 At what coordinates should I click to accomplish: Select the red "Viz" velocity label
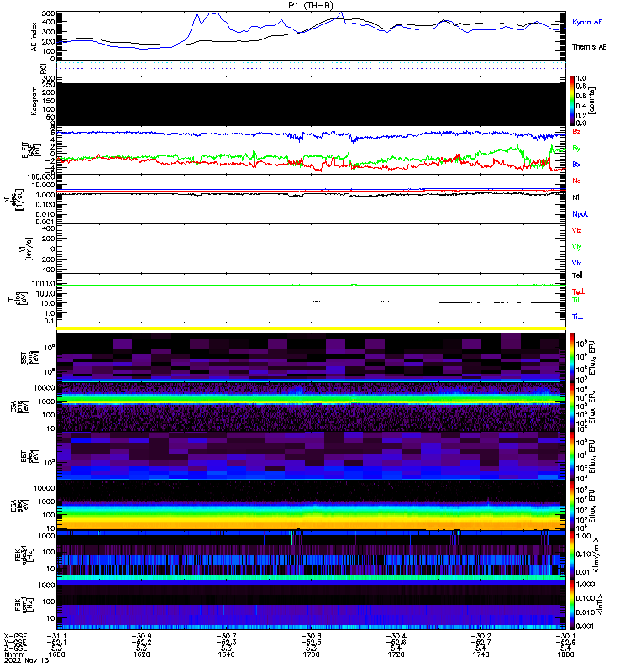(x=576, y=230)
